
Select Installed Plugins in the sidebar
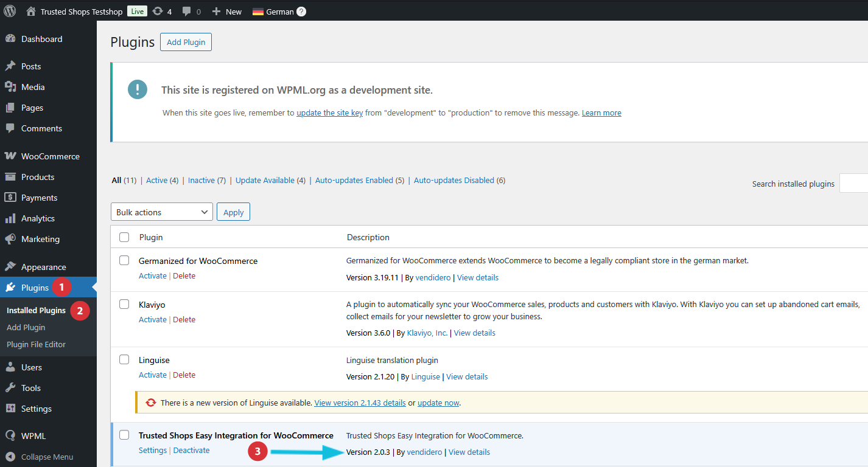[x=35, y=310]
